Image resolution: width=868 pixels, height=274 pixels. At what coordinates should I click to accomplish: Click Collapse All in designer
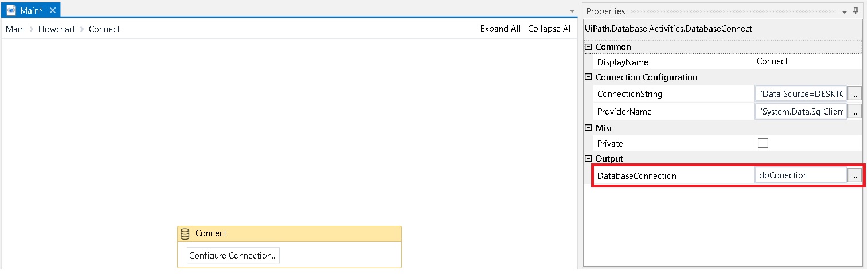tap(550, 29)
